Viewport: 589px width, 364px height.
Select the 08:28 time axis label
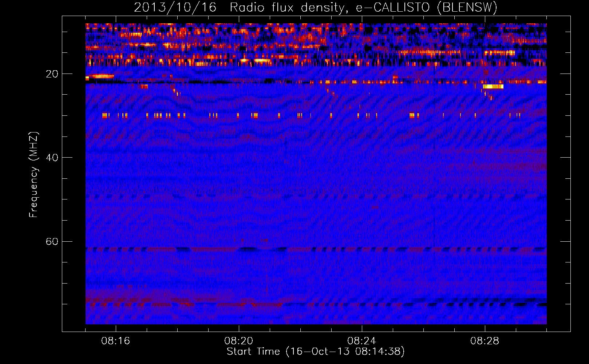pos(485,341)
